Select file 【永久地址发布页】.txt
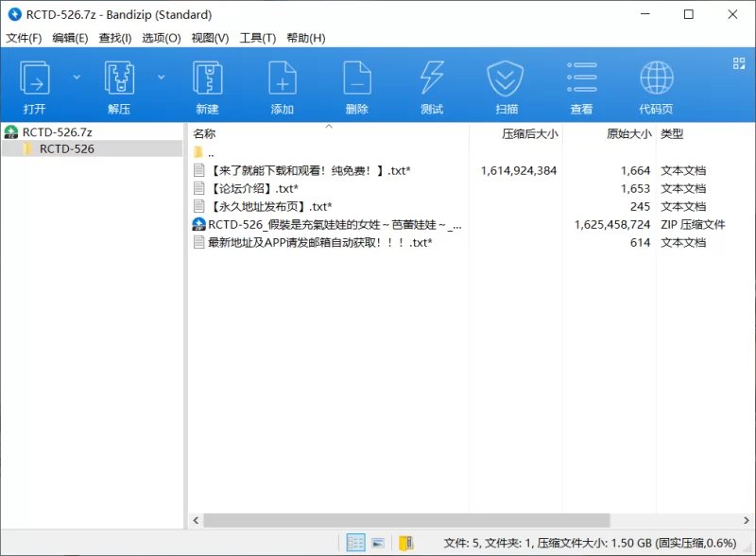Viewport: 756px width, 556px height. [x=270, y=206]
